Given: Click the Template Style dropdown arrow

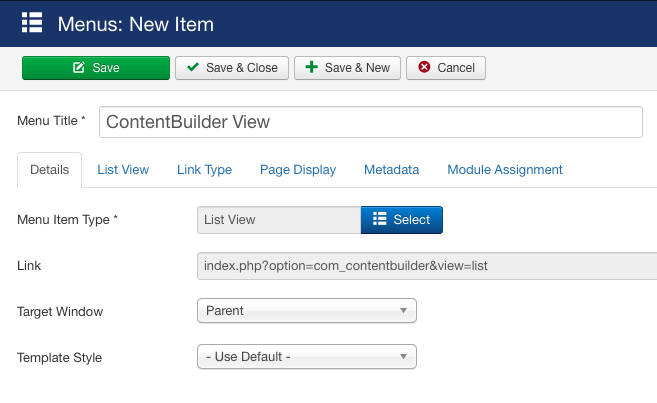Looking at the screenshot, I should click(403, 357).
